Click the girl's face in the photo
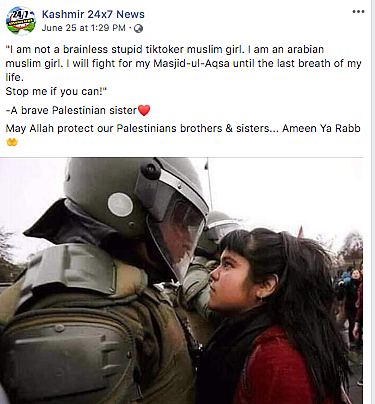The image size is (375, 404). 232,273
